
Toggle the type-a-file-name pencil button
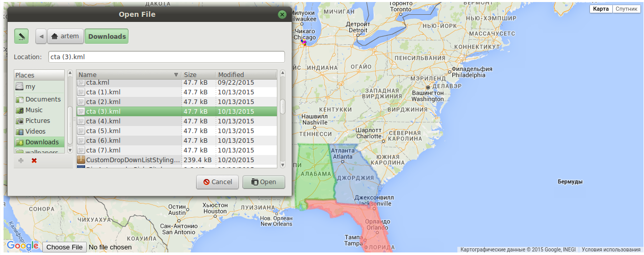coord(21,36)
